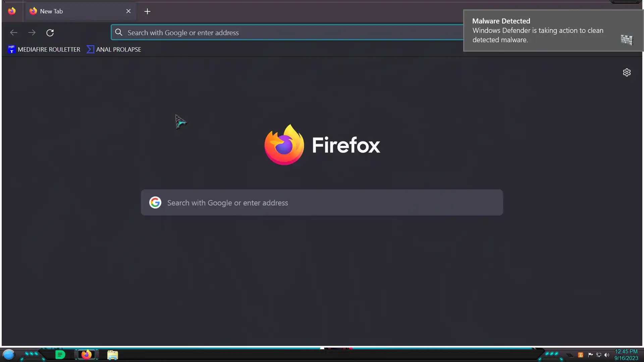
Task: Open the taskbar clock and date
Action: click(x=626, y=355)
